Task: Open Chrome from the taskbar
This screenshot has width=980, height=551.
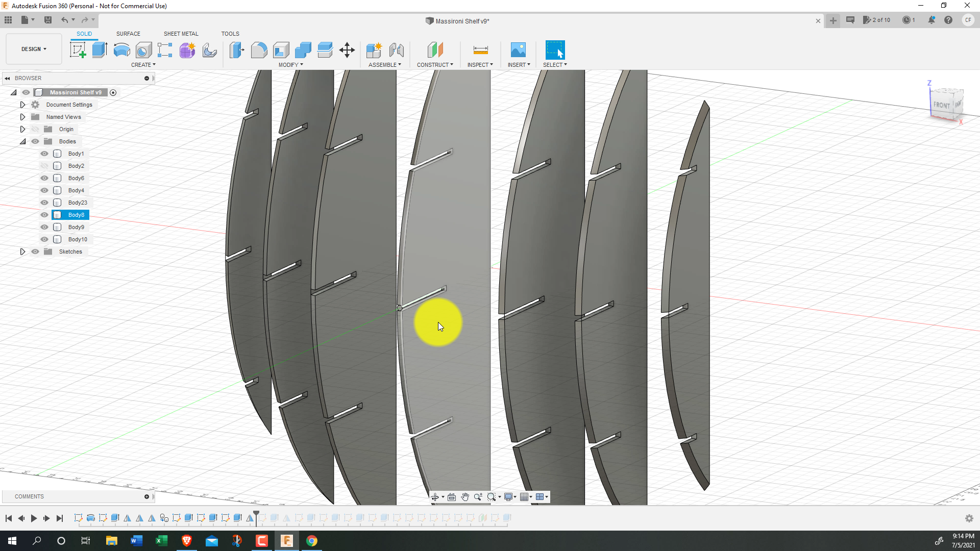Action: coord(311,541)
